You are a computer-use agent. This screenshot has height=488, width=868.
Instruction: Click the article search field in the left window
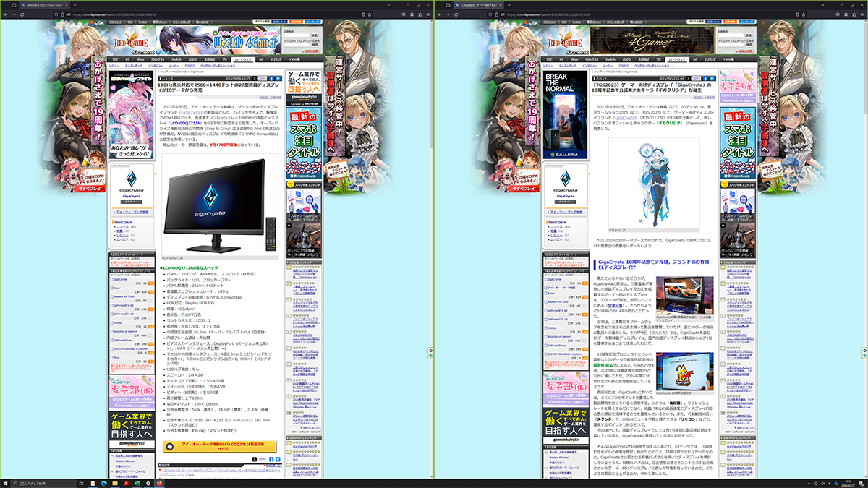point(297,35)
